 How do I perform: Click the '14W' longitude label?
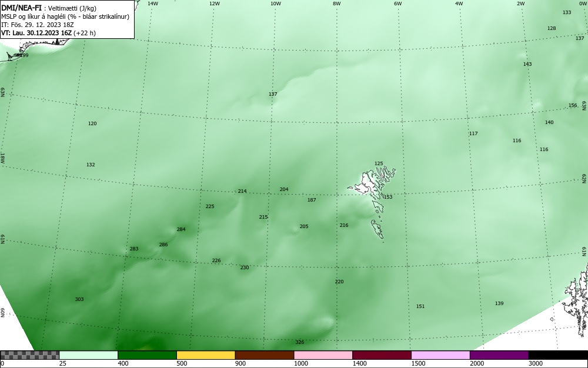point(153,4)
